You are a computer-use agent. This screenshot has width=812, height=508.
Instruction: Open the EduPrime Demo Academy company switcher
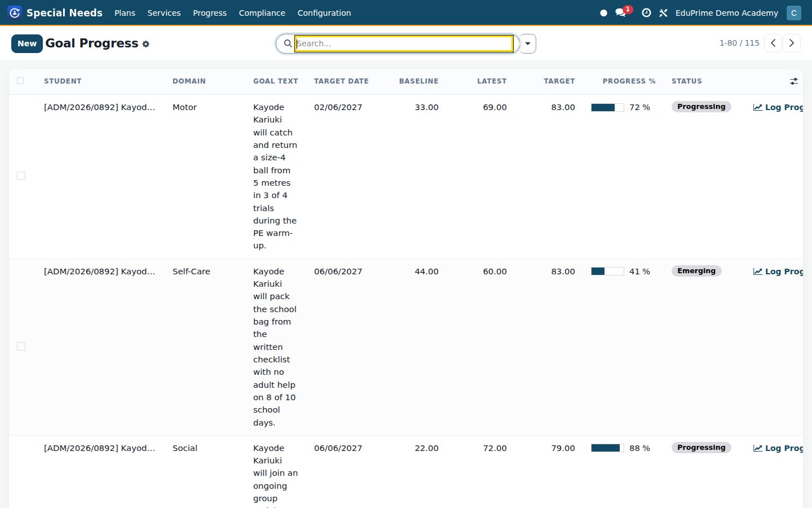pos(726,12)
